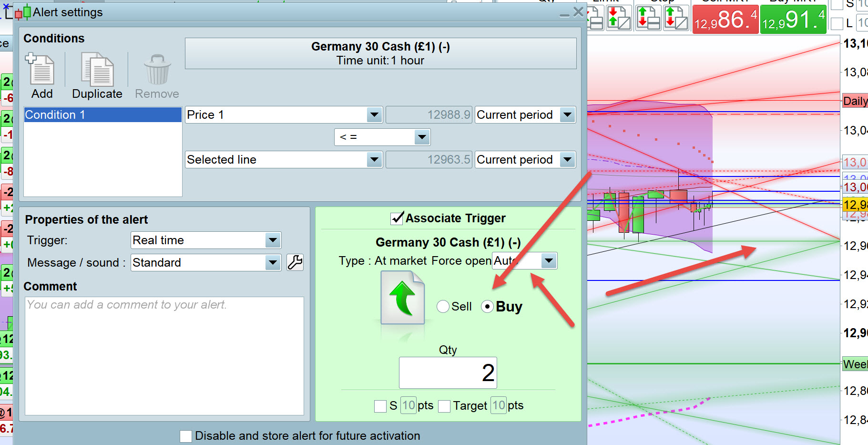
Task: Click Germany 30 Cash title in trigger panel
Action: pyautogui.click(x=448, y=242)
